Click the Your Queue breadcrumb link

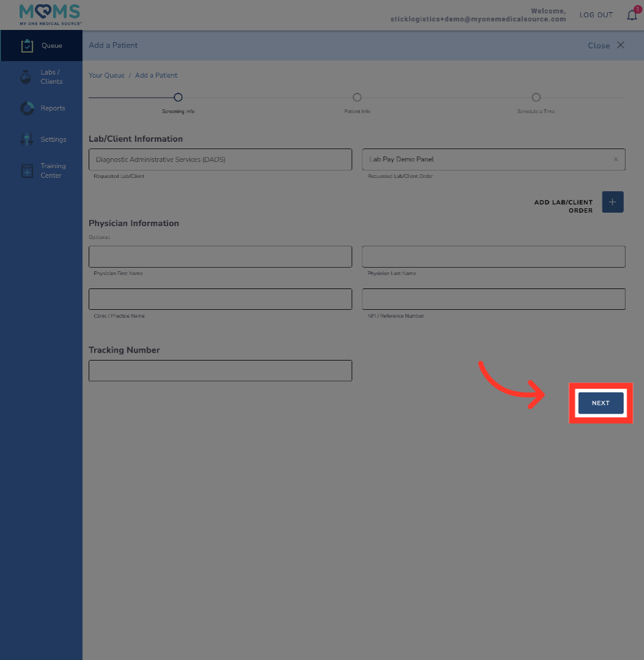[x=106, y=75]
